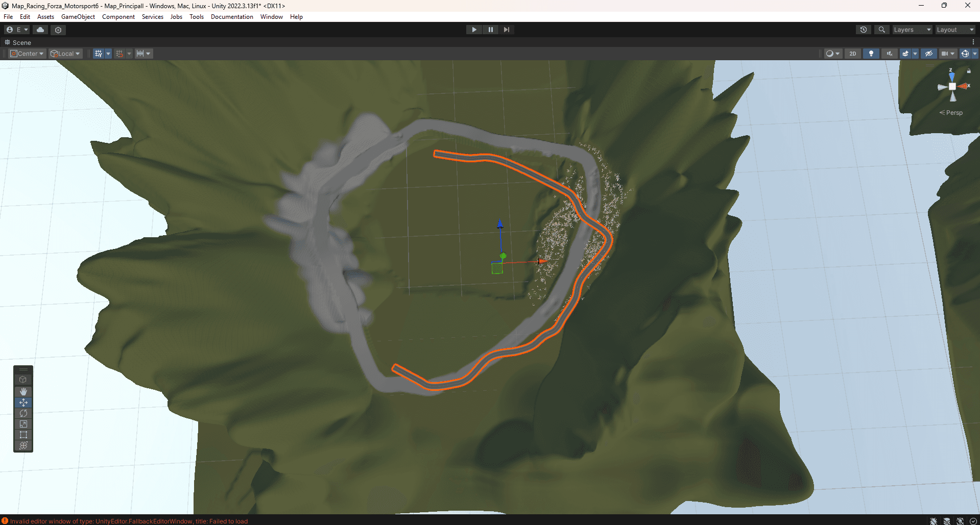
Task: Open Scene tab three-dot options menu
Action: (973, 42)
